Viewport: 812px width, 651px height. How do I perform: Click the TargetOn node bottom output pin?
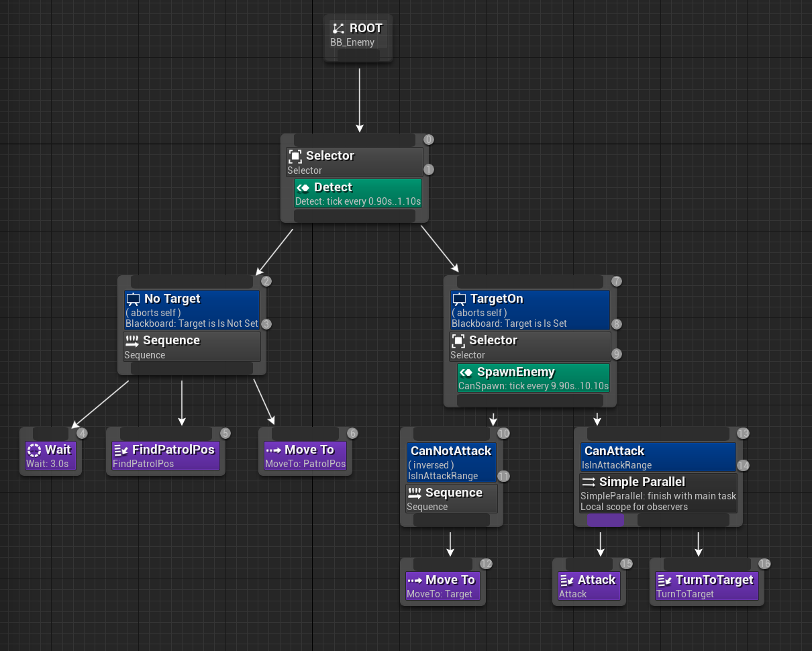530,401
